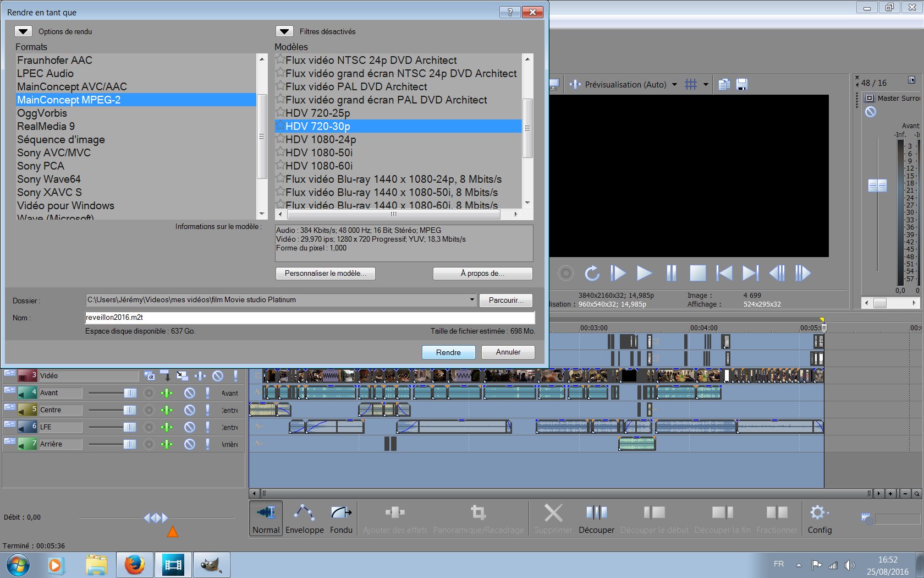This screenshot has width=924, height=578.
Task: Step to next frame
Action: [x=802, y=273]
